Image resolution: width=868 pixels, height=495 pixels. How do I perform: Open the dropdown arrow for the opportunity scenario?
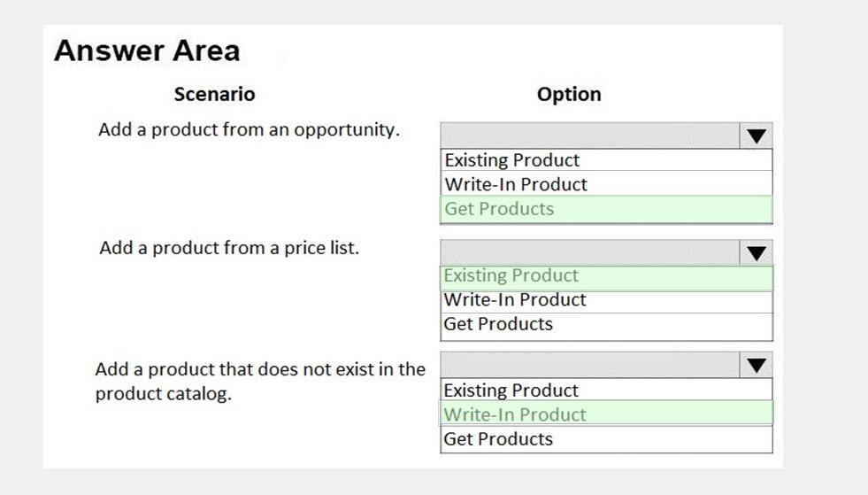point(757,135)
